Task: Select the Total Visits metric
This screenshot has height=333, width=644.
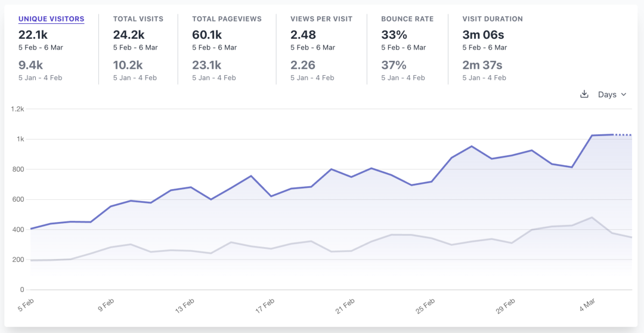Action: click(x=138, y=19)
